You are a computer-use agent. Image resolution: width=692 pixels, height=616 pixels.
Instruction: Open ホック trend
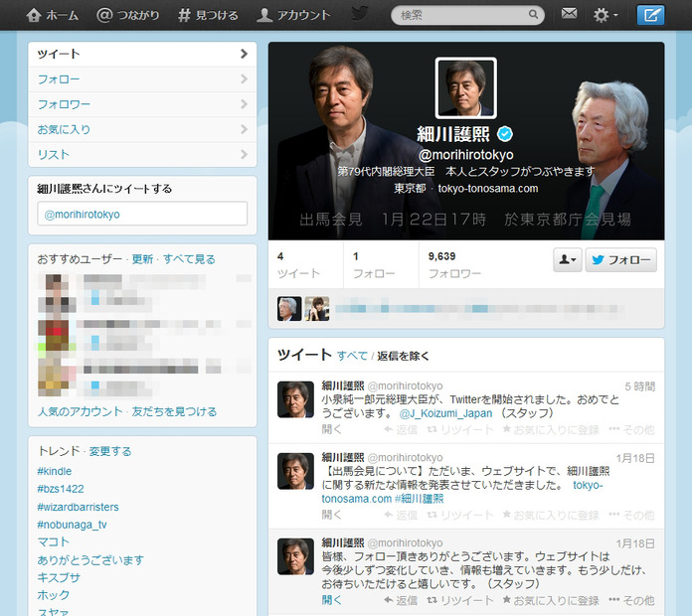tap(54, 595)
